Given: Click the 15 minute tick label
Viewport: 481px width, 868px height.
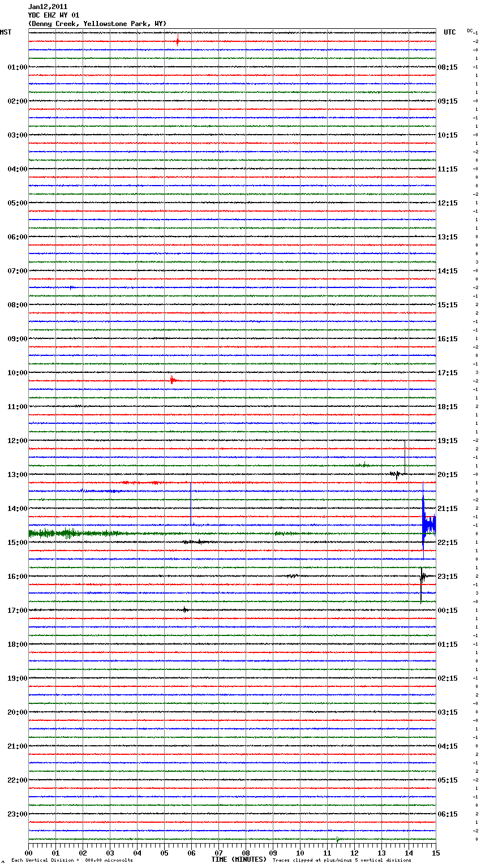Looking at the screenshot, I should (435, 853).
